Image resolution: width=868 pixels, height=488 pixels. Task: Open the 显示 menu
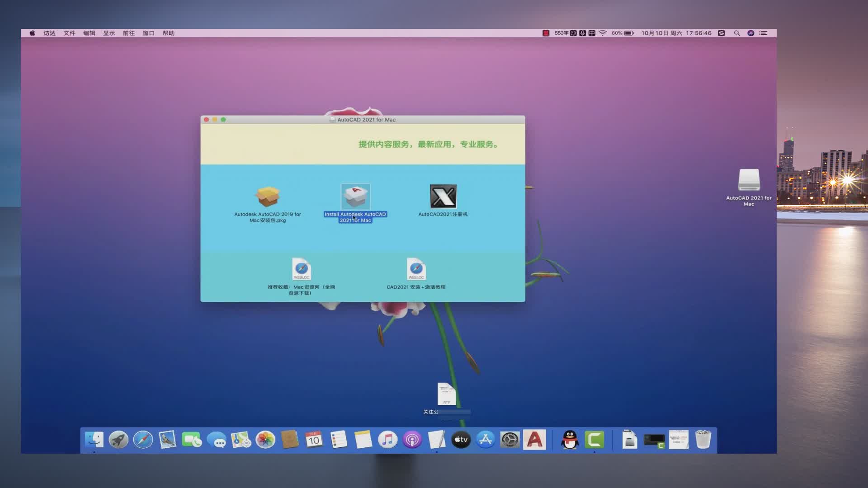pyautogui.click(x=109, y=33)
